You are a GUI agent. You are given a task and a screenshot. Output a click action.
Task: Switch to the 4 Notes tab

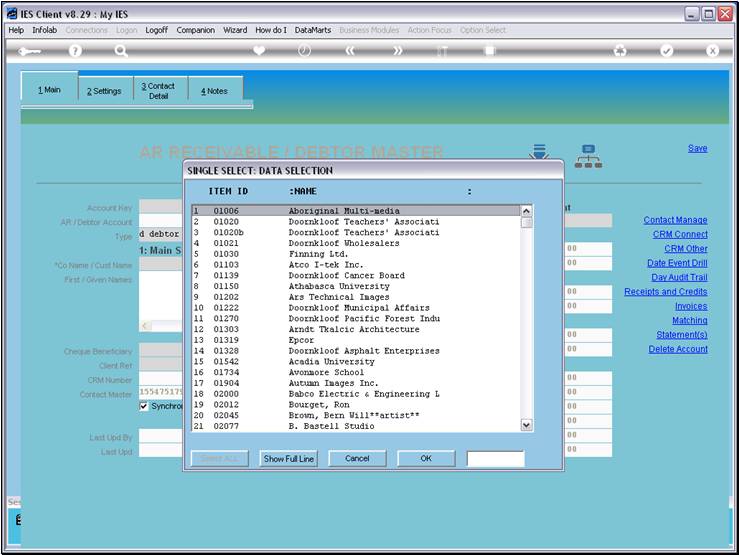[214, 91]
